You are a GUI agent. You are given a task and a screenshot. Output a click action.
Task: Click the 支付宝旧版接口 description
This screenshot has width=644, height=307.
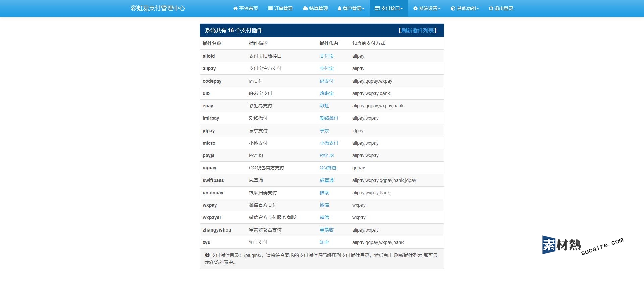(x=265, y=56)
